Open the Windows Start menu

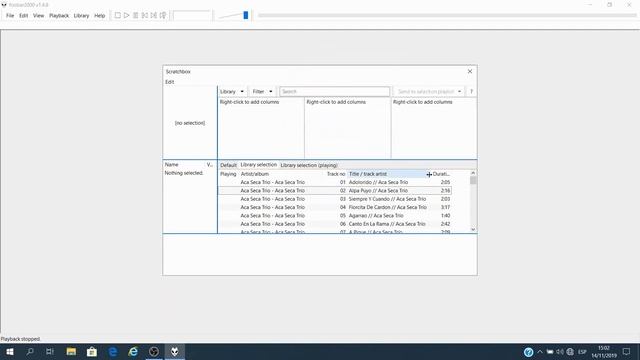(x=10, y=351)
